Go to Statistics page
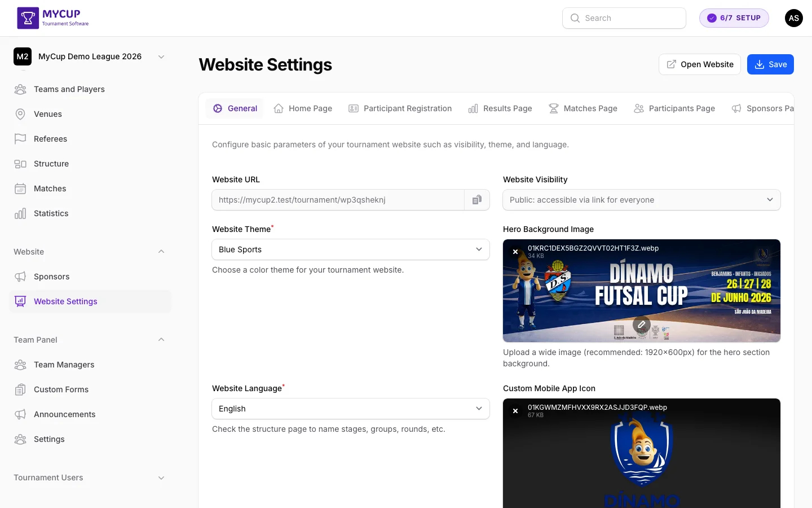 90,213
